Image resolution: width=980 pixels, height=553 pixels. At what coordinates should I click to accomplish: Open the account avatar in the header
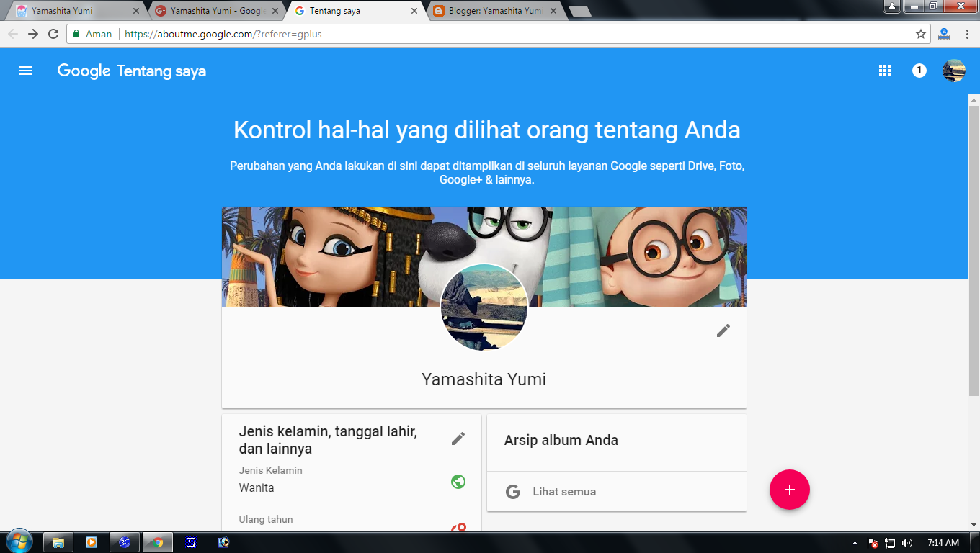coord(954,71)
